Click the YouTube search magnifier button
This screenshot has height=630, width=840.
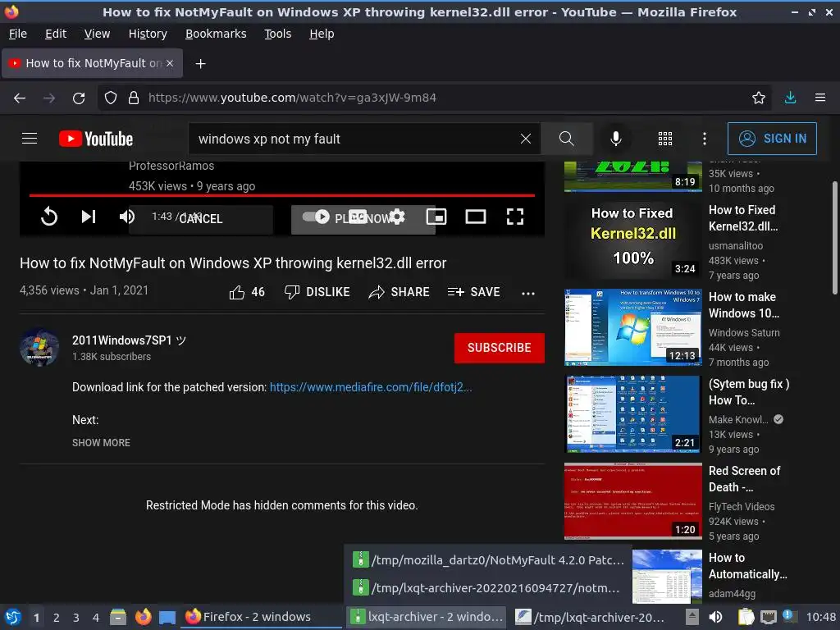566,139
